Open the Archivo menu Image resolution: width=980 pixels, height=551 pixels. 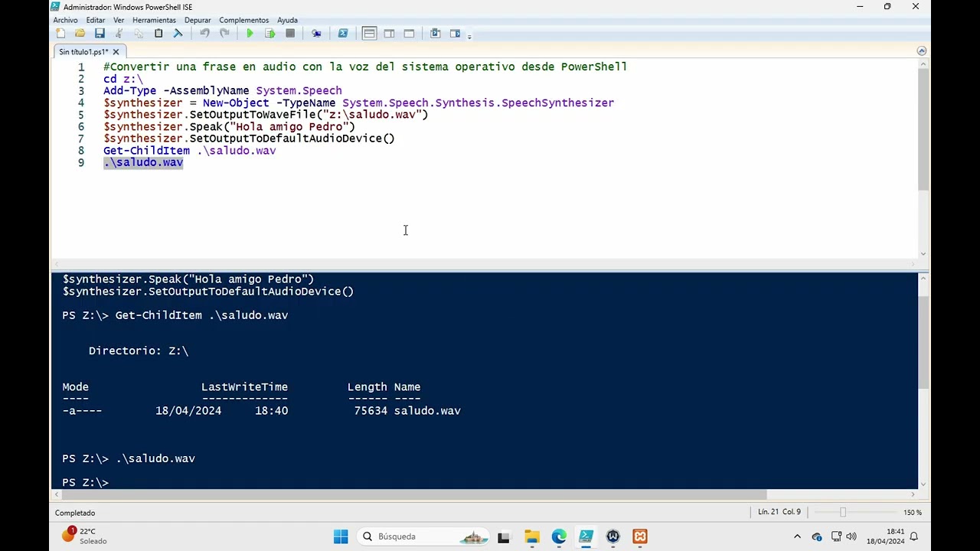coord(65,20)
